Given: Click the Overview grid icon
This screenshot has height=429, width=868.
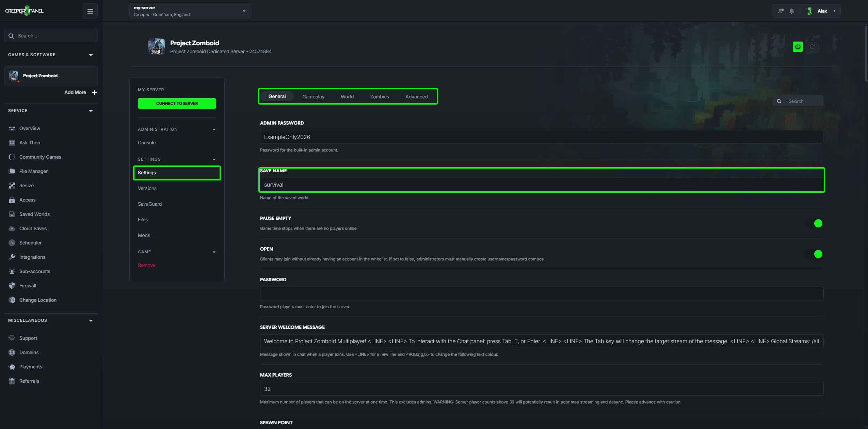Looking at the screenshot, I should (12, 128).
